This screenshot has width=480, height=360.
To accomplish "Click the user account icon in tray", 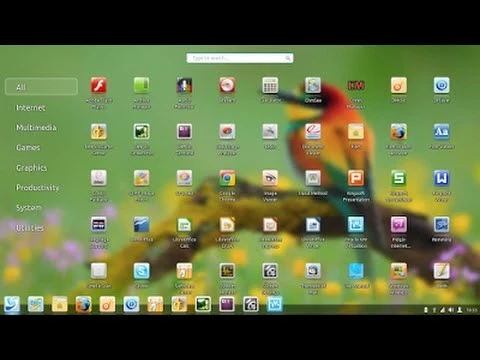I will 459,310.
